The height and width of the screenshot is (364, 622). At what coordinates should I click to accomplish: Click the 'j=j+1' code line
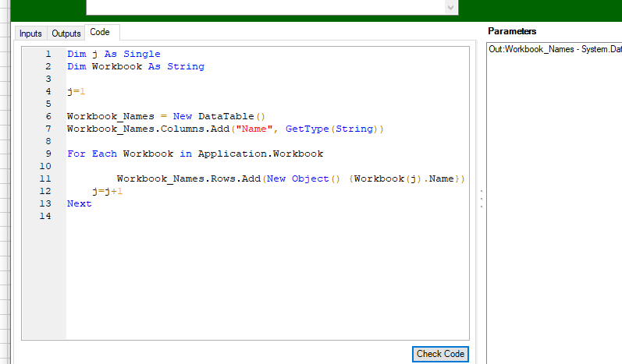[x=108, y=191]
